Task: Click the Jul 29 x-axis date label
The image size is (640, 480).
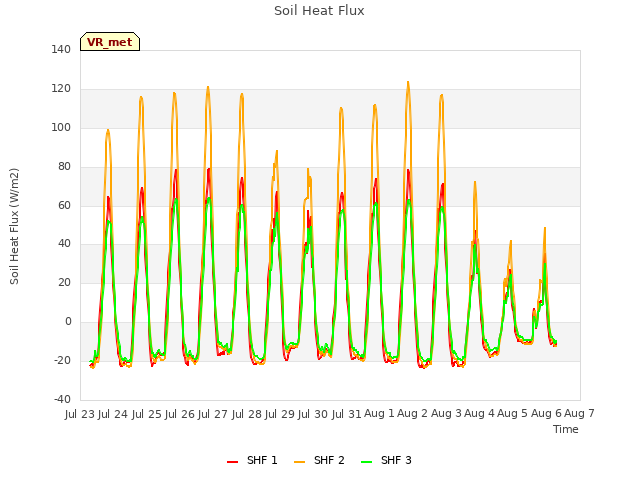Action: (280, 414)
